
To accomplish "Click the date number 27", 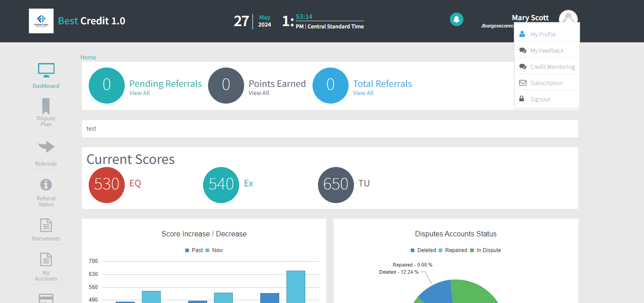I will (241, 21).
